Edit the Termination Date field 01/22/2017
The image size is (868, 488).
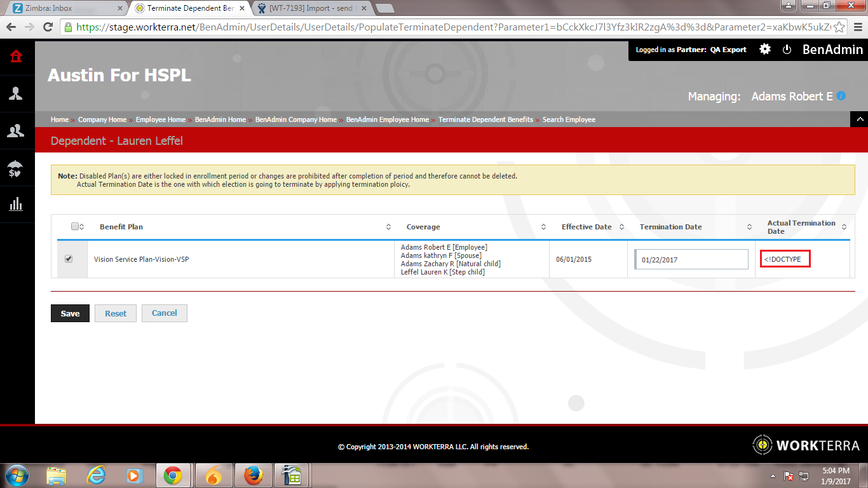pyautogui.click(x=691, y=259)
